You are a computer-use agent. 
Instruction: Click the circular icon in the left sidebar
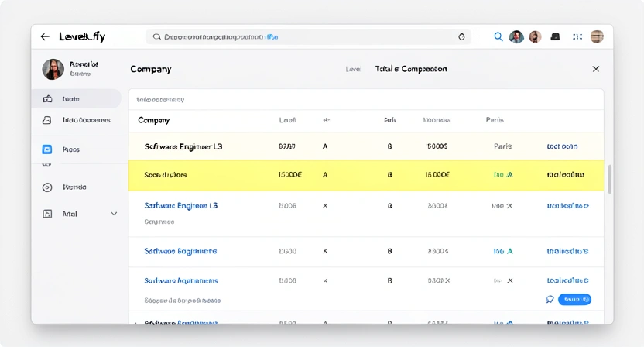click(x=47, y=187)
